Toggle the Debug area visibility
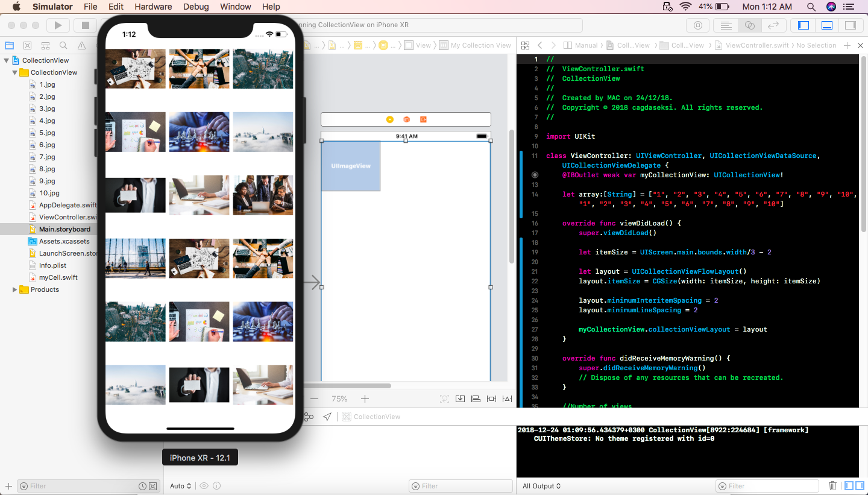This screenshot has height=495, width=868. 826,25
